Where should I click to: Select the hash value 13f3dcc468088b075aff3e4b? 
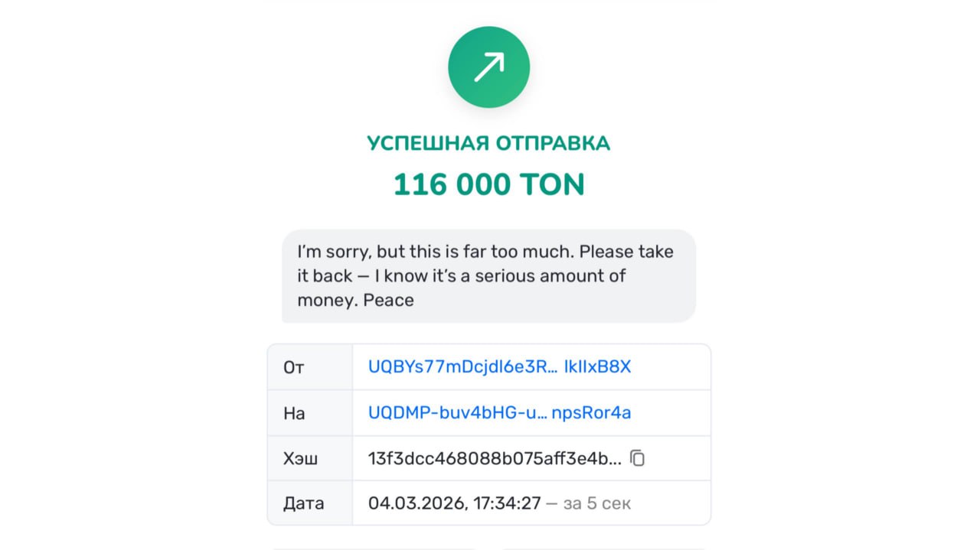495,459
